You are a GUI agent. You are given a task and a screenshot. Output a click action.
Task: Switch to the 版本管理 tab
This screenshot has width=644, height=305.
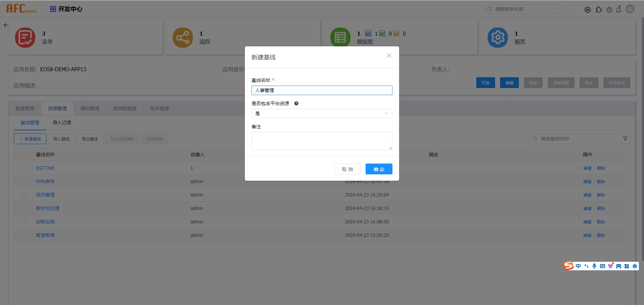[159, 108]
